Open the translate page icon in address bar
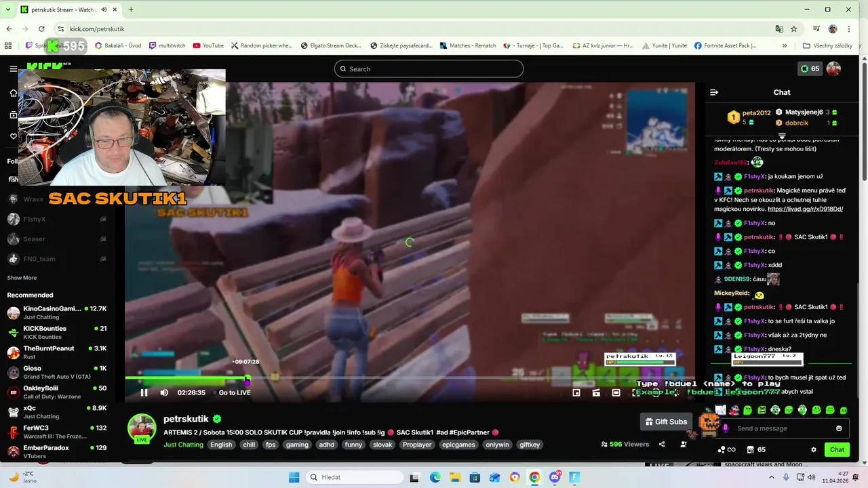The height and width of the screenshot is (488, 868). pyautogui.click(x=779, y=28)
